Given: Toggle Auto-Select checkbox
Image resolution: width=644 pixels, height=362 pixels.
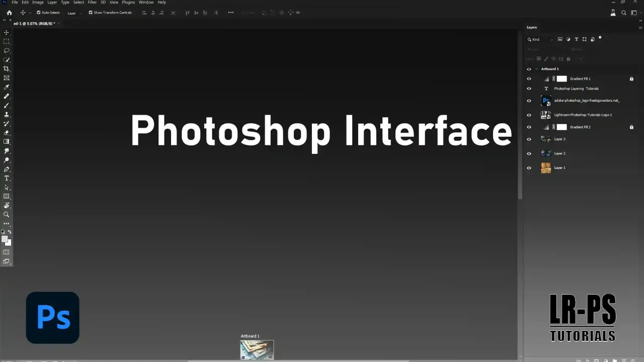Looking at the screenshot, I should point(39,13).
